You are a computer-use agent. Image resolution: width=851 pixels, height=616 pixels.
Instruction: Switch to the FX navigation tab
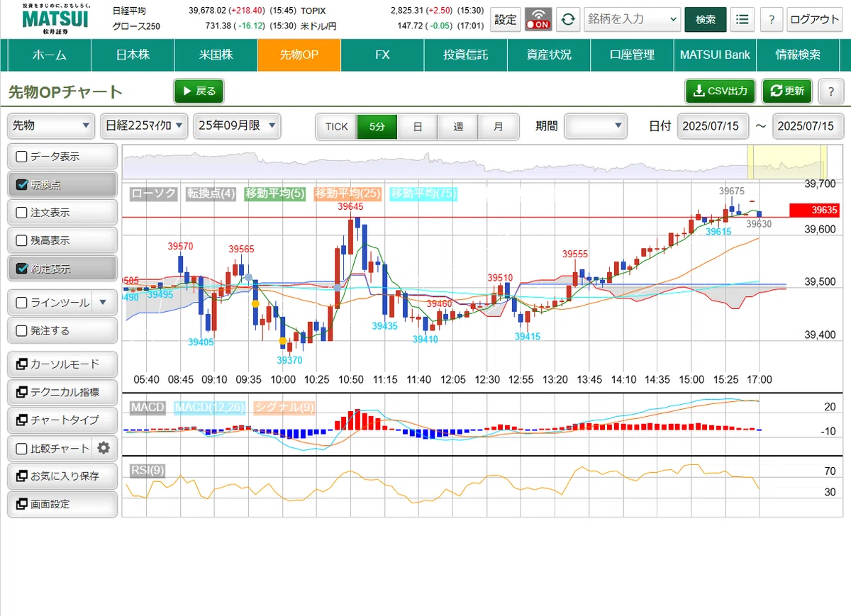[x=382, y=55]
